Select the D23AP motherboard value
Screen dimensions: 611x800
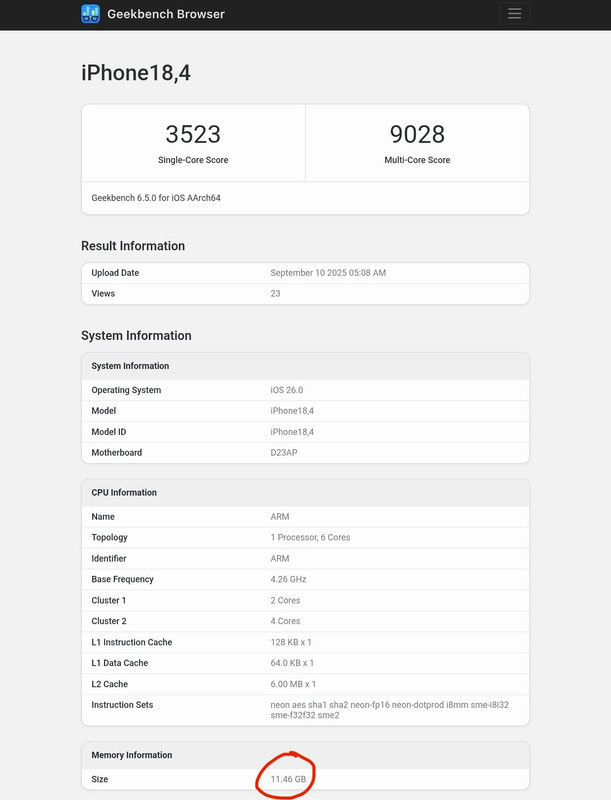tap(284, 453)
